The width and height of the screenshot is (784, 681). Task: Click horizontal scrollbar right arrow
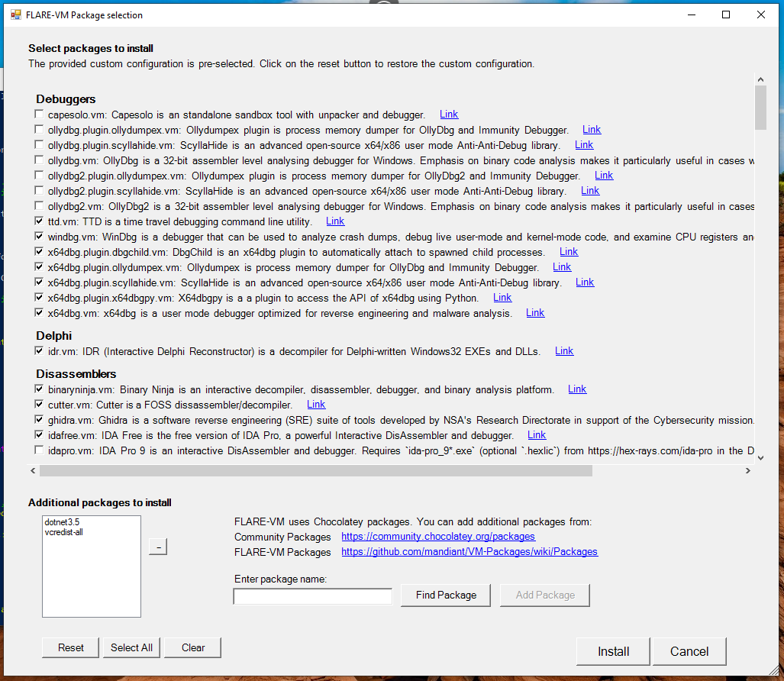tap(747, 471)
